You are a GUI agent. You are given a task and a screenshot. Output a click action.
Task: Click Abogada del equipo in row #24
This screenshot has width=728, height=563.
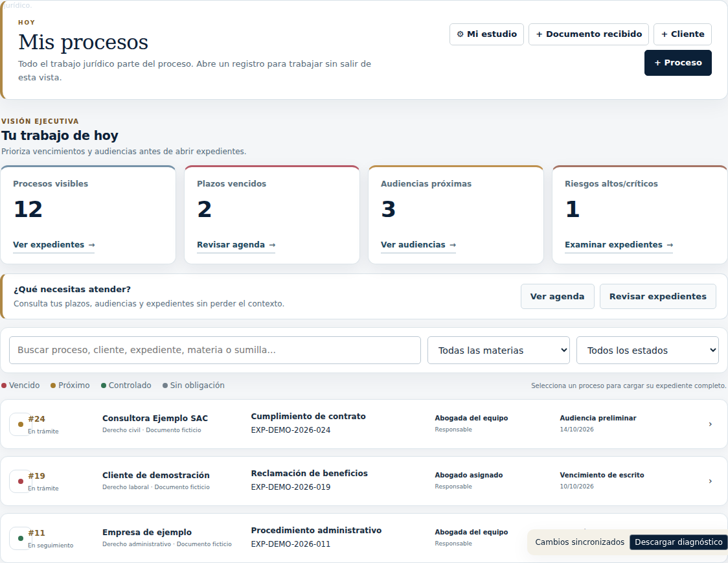pos(472,418)
